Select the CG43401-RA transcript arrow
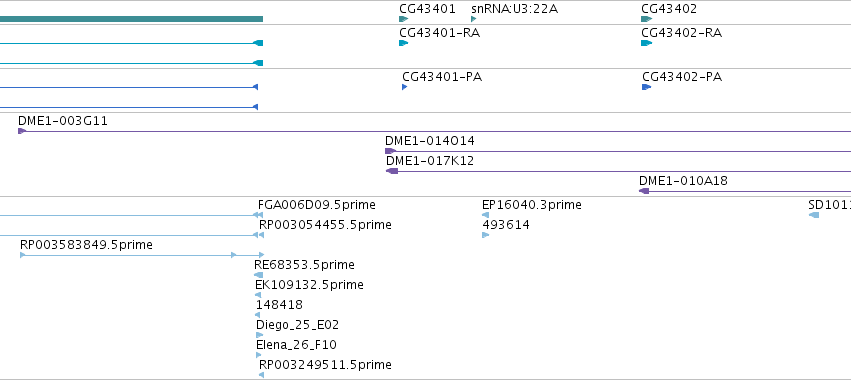This screenshot has height=380, width=851. [403, 43]
